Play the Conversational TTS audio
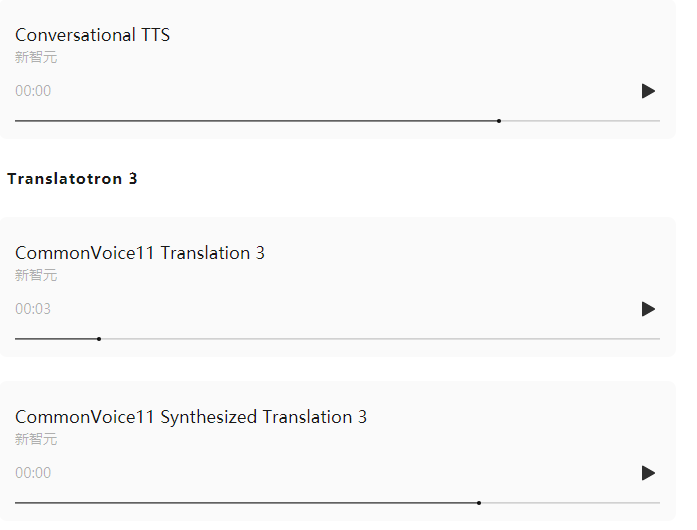This screenshot has height=530, width=697. tap(649, 91)
